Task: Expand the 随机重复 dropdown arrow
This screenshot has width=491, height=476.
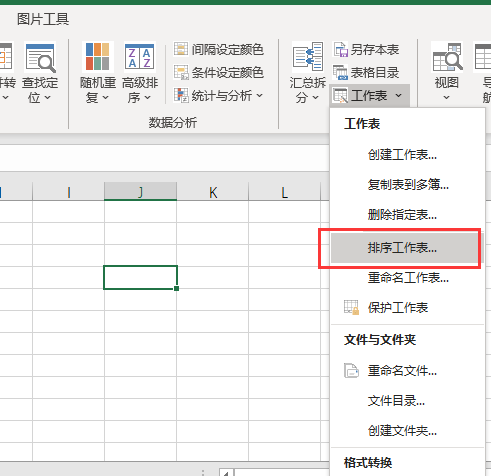Action: pyautogui.click(x=105, y=98)
